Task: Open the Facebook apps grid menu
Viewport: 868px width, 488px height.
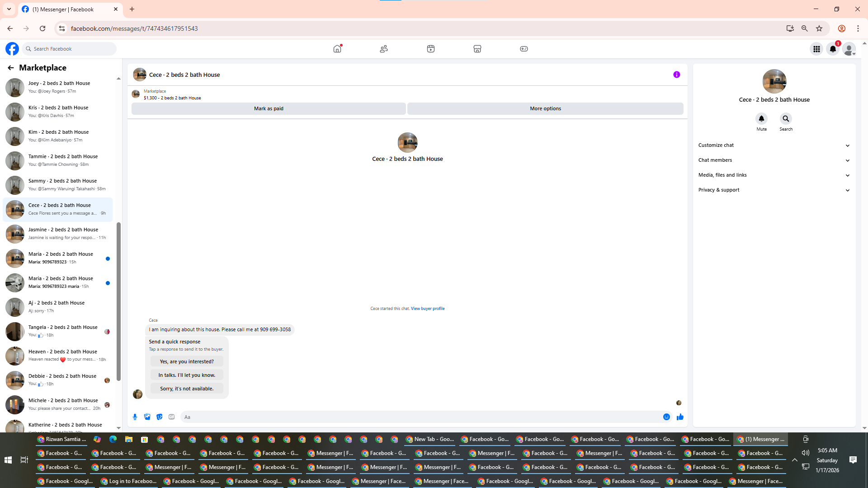Action: (816, 49)
